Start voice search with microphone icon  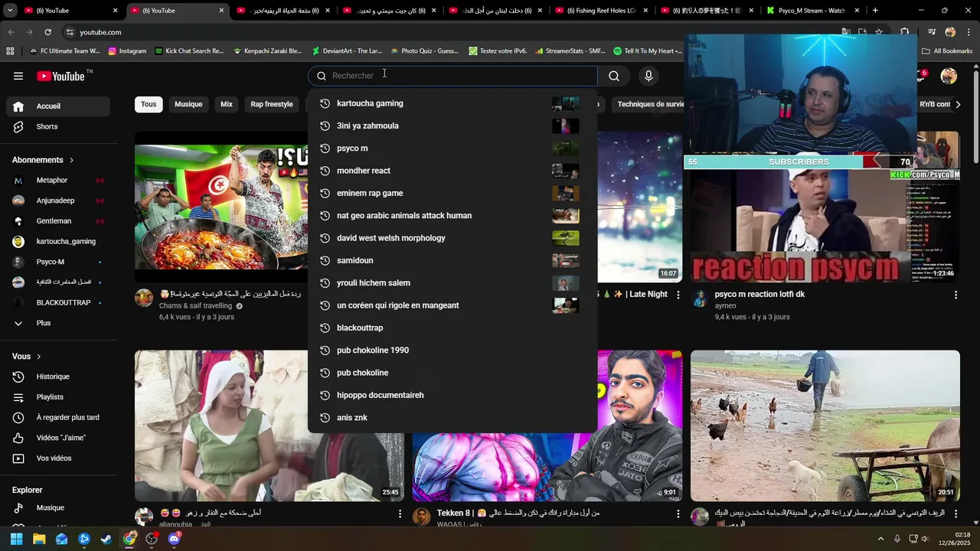[648, 76]
